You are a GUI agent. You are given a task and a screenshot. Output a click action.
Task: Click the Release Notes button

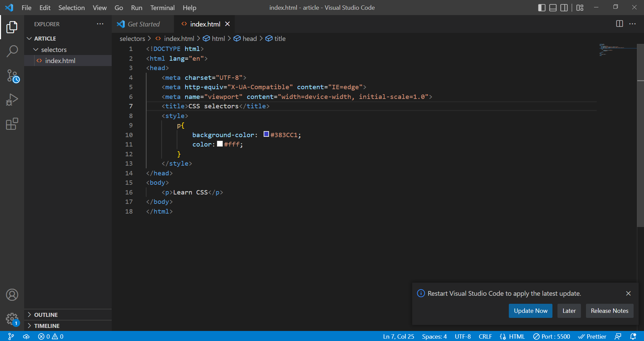pyautogui.click(x=609, y=311)
